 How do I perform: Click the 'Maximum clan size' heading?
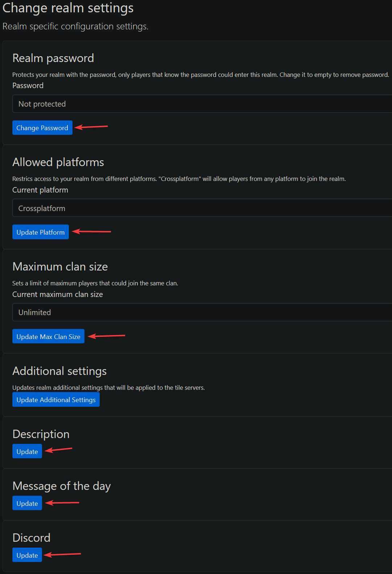(x=60, y=267)
